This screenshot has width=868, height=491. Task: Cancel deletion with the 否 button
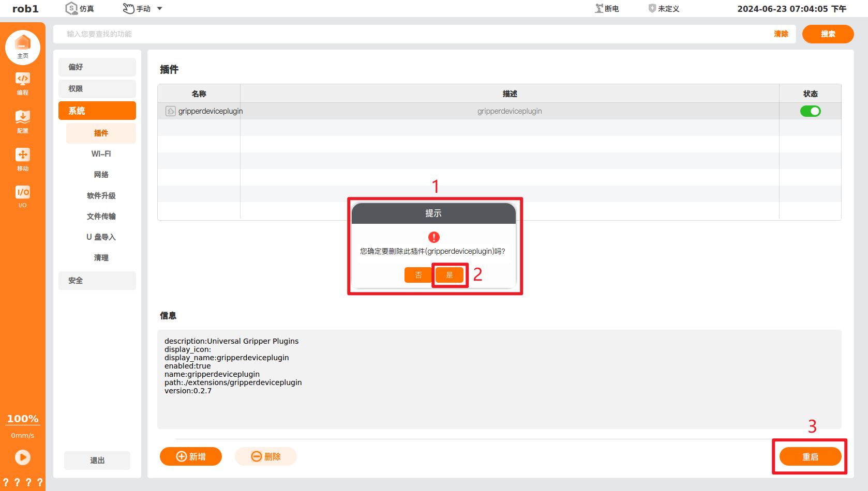pyautogui.click(x=418, y=275)
